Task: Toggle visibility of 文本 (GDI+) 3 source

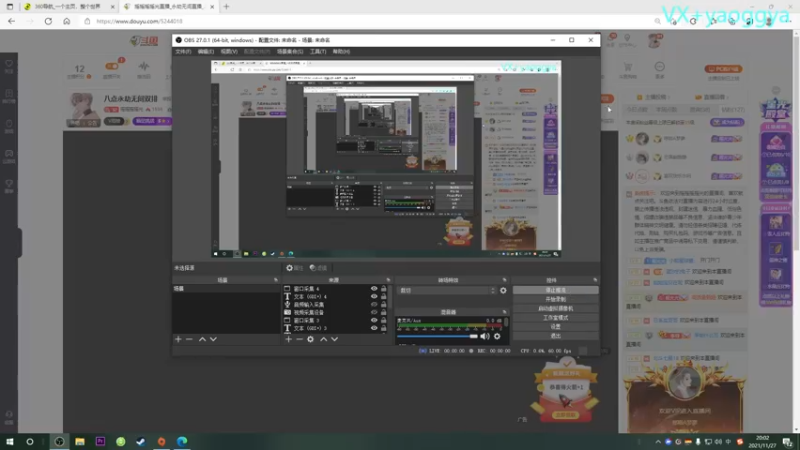Action: pos(374,328)
